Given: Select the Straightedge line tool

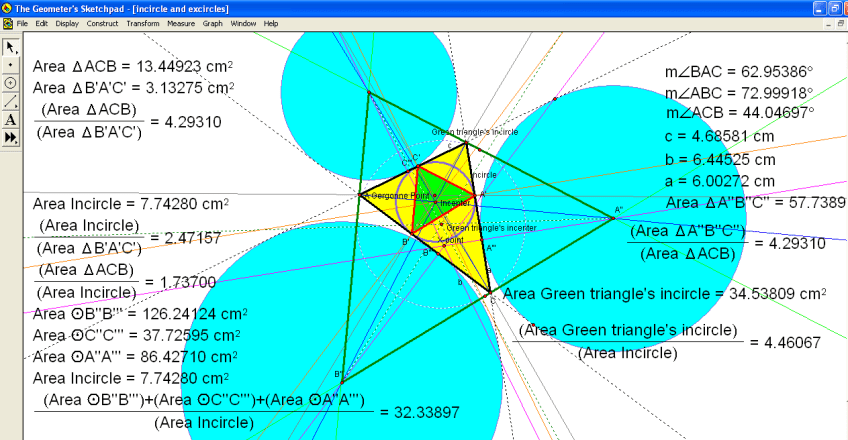Looking at the screenshot, I should click(x=11, y=101).
